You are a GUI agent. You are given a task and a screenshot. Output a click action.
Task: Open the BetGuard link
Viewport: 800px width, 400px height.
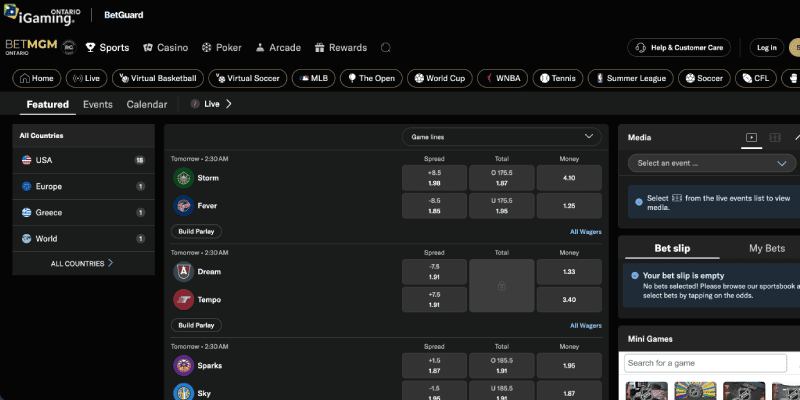[123, 15]
